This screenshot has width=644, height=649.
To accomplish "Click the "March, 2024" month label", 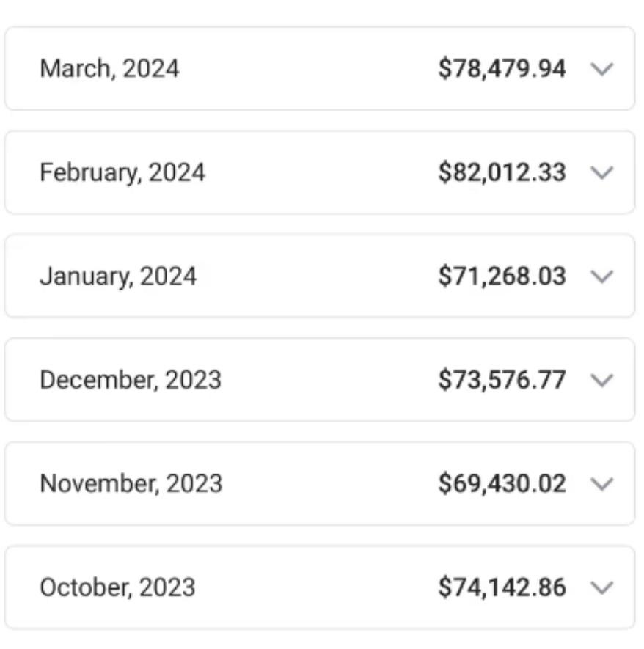I will coord(109,69).
